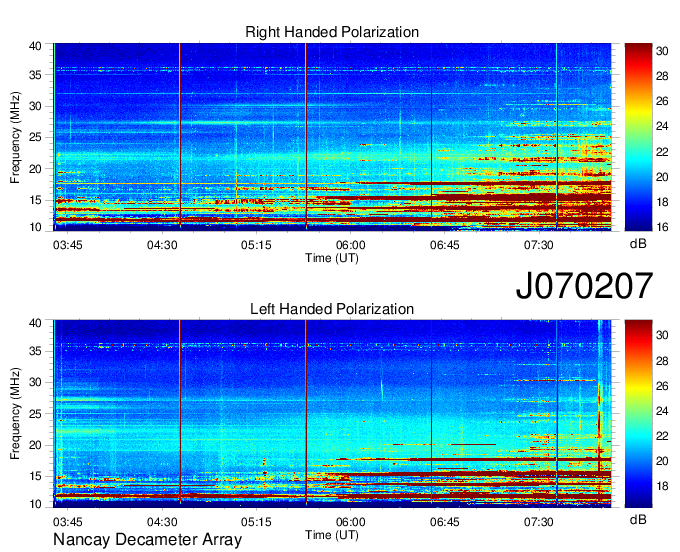Click the 'Left Handed Polarization' title
Viewport: 680px width, 552px height.
[x=332, y=309]
